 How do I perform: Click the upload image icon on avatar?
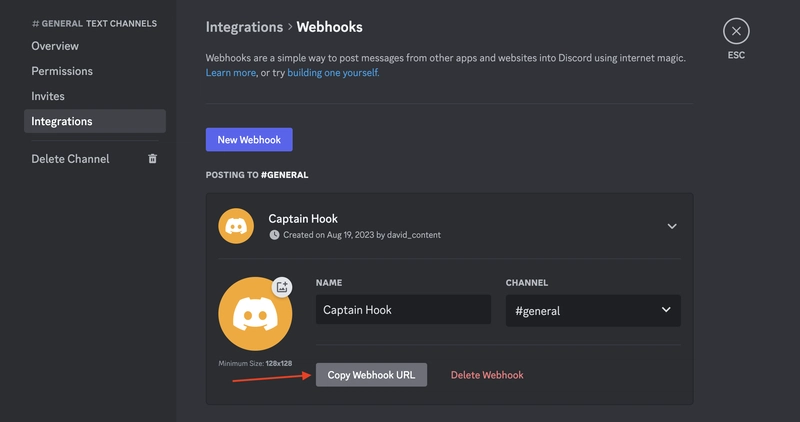(282, 287)
